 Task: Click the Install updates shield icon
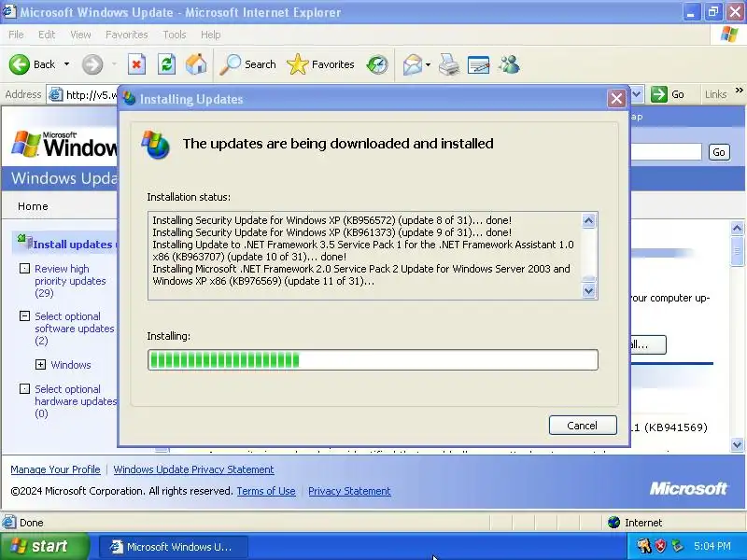tap(24, 241)
